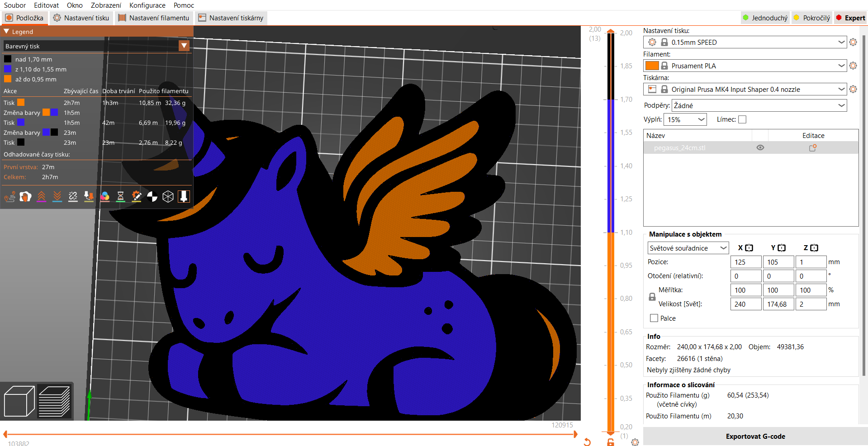Toggle deretractions visibility icon

(x=57, y=196)
